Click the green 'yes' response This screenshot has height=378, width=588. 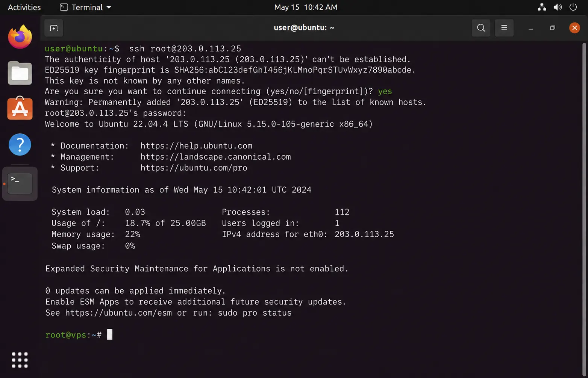pos(385,92)
